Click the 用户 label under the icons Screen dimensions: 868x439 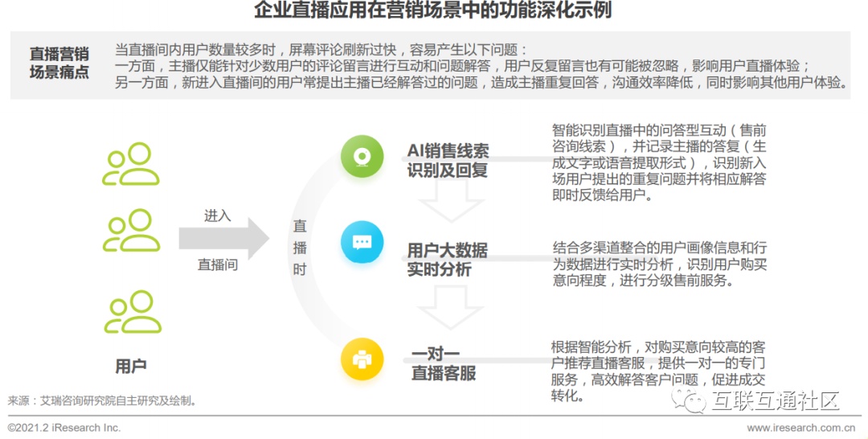[131, 366]
